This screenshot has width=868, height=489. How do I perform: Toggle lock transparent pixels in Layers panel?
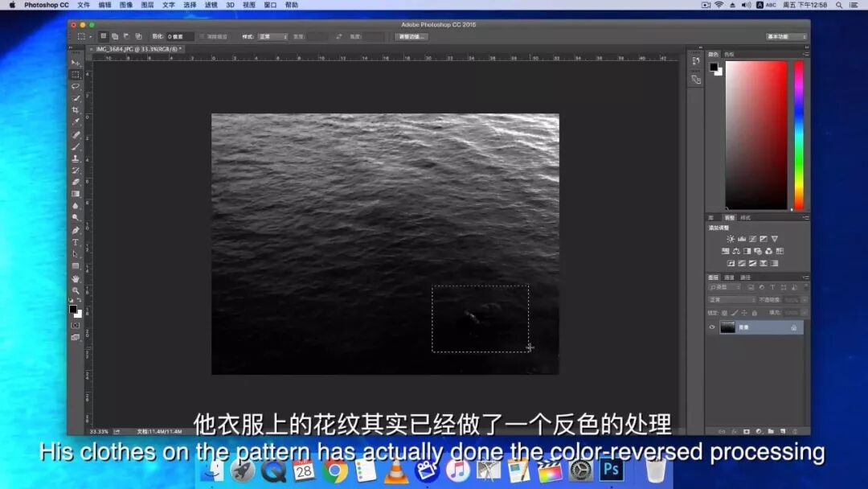coord(724,313)
